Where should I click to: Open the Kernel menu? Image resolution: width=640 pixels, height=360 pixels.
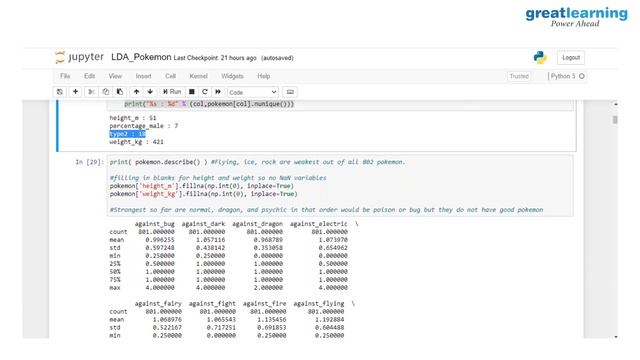click(x=198, y=76)
